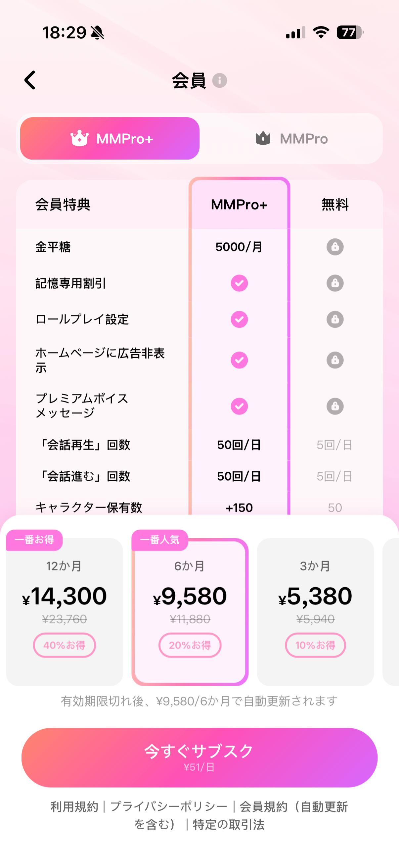Open the 特定の取引法 link
399x868 pixels.
pyautogui.click(x=229, y=825)
